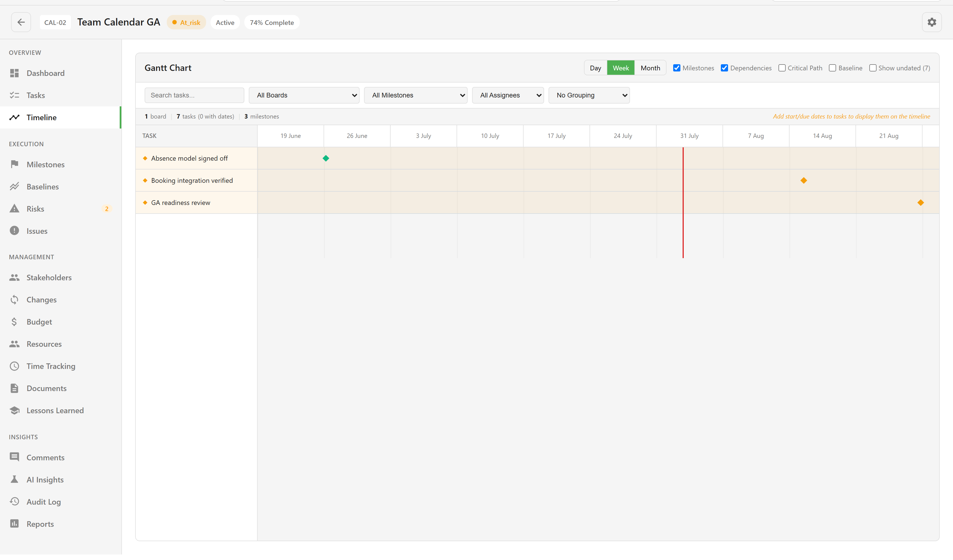Viewport: 953px width, 560px height.
Task: Click the 74% Complete badge
Action: (x=271, y=22)
